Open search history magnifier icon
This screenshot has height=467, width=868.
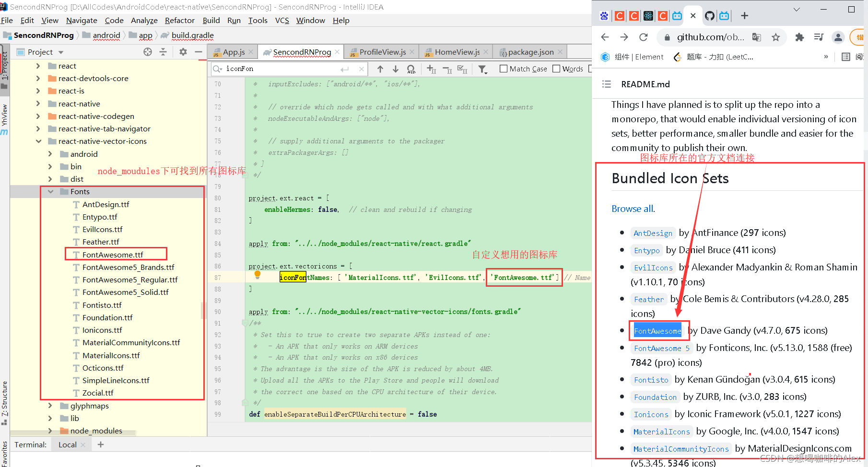click(218, 69)
